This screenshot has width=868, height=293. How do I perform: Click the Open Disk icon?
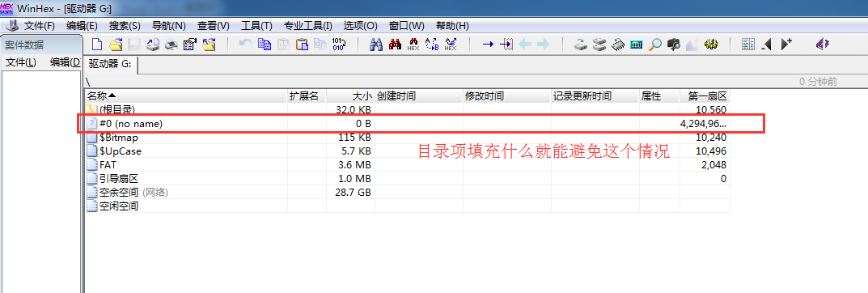[x=580, y=45]
